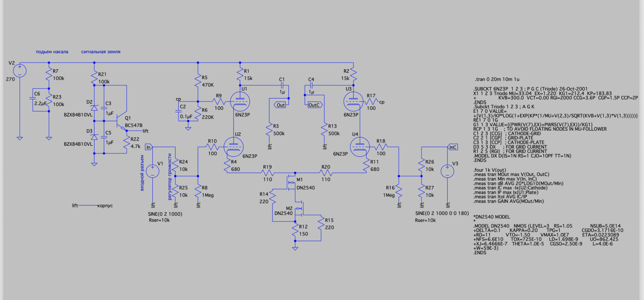Click the U2 6N23P lower triode
This screenshot has height=300, width=644.
pyautogui.click(x=233, y=147)
